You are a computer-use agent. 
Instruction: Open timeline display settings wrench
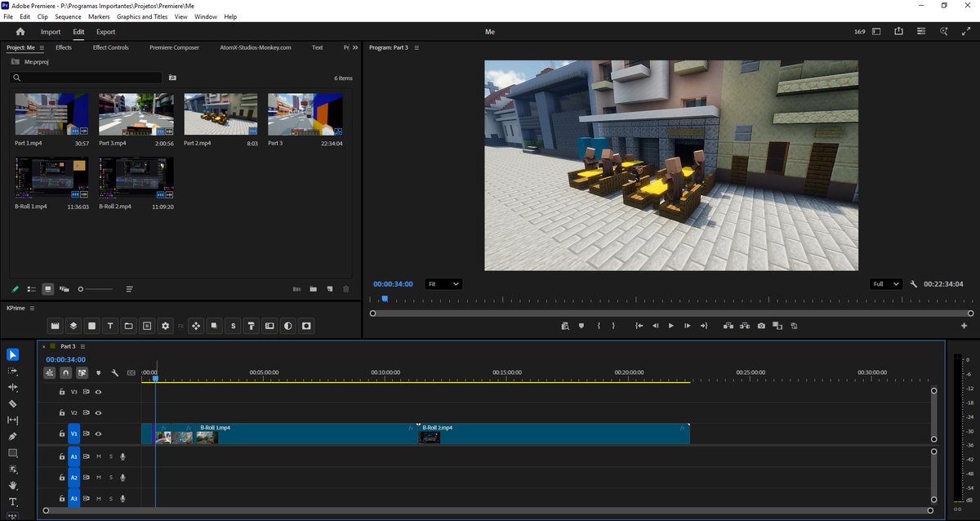point(115,373)
